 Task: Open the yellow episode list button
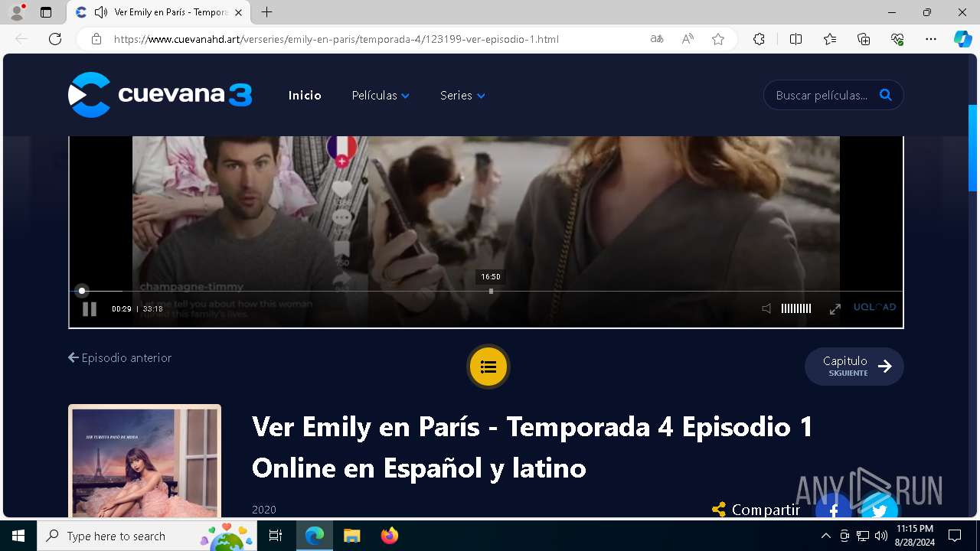(x=488, y=367)
